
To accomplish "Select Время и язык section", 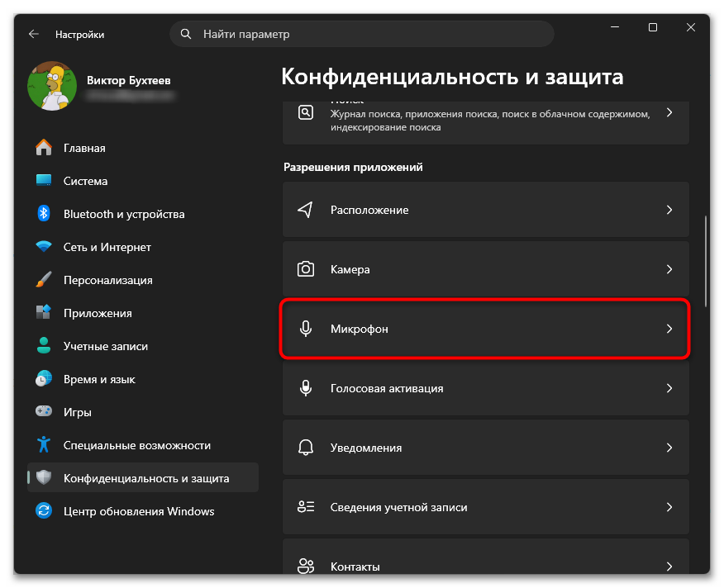I will click(x=143, y=379).
